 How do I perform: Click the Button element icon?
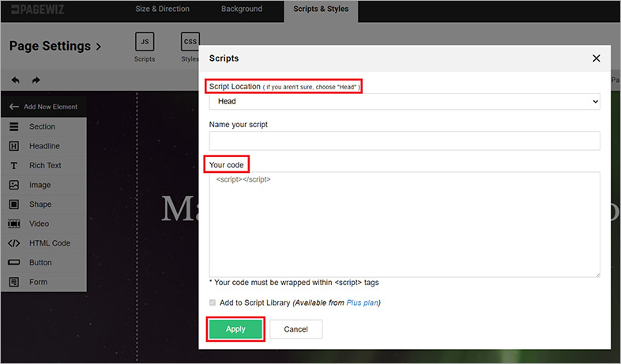coord(14,262)
